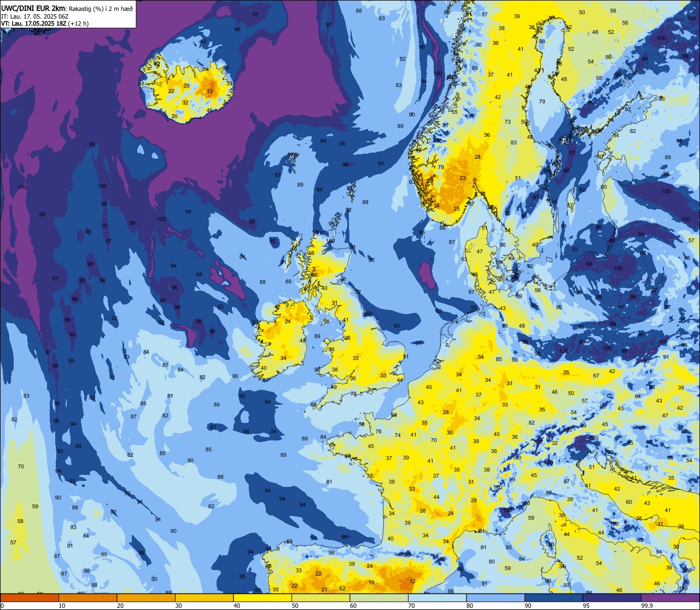Click the 'UWC/DINI EUR 2km' title text
Image resolution: width=700 pixels, height=610 pixels.
pyautogui.click(x=32, y=8)
